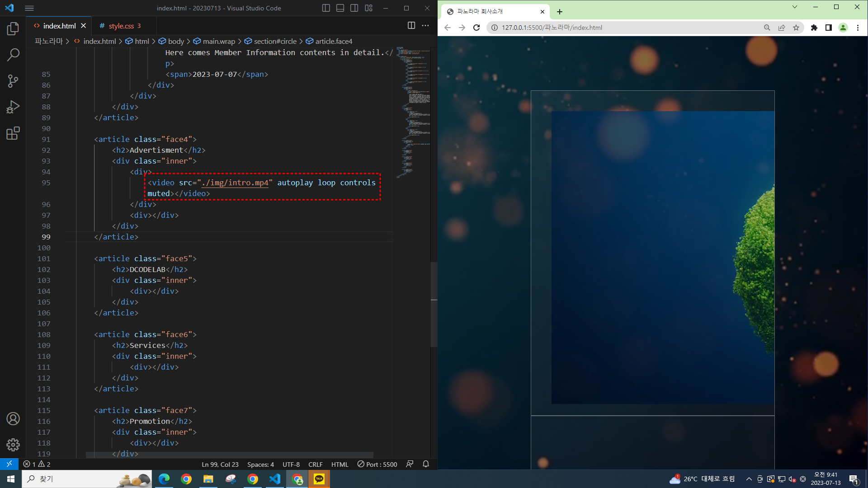Select section#circle in the breadcrumb
The width and height of the screenshot is (868, 488).
tap(275, 41)
